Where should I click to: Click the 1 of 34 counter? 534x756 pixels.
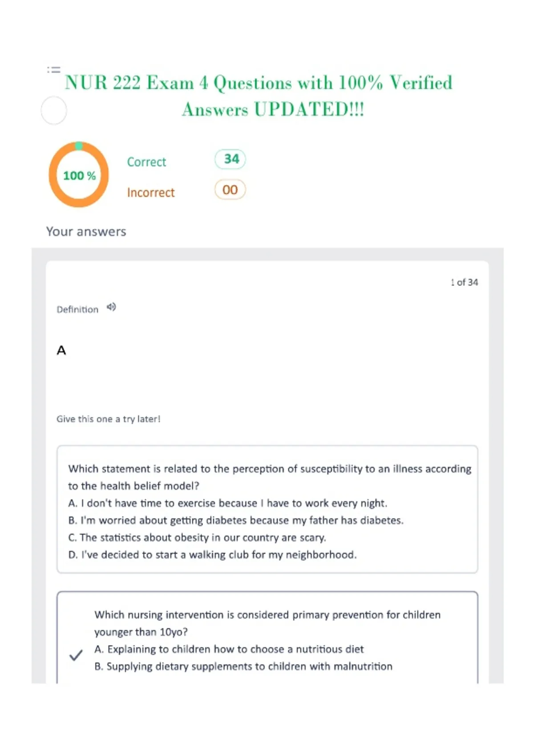tap(464, 282)
